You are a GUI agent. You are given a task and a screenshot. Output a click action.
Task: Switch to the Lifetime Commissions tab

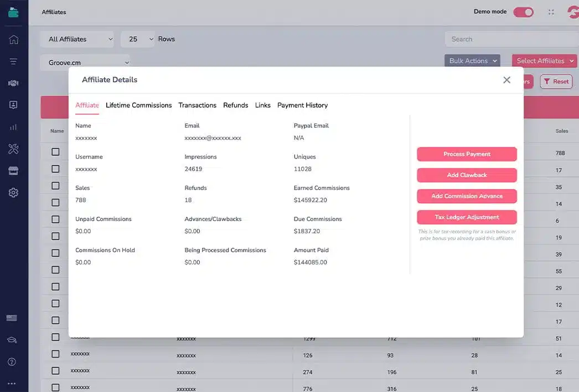[138, 105]
